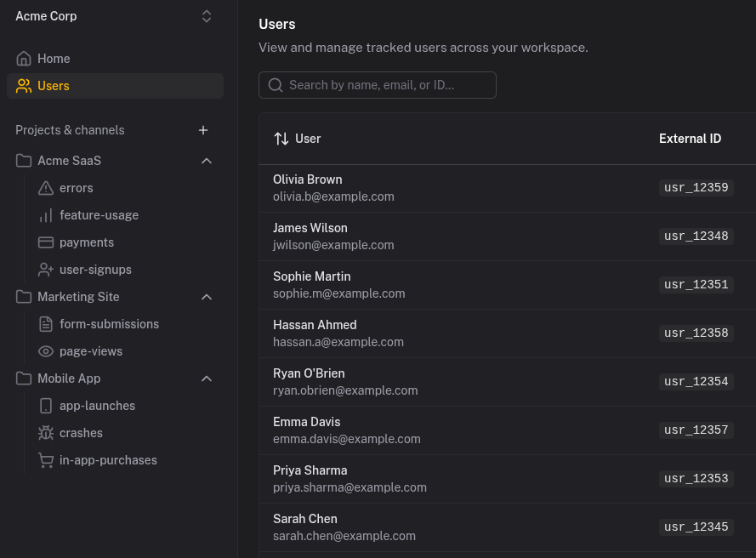The width and height of the screenshot is (756, 558).
Task: Collapse the Marketing Site project
Action: pos(206,297)
